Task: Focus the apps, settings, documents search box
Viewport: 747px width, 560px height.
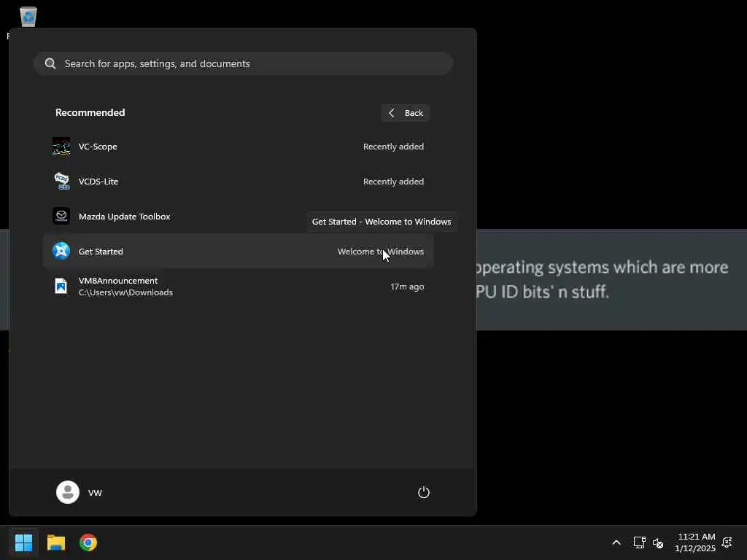Action: [x=243, y=63]
